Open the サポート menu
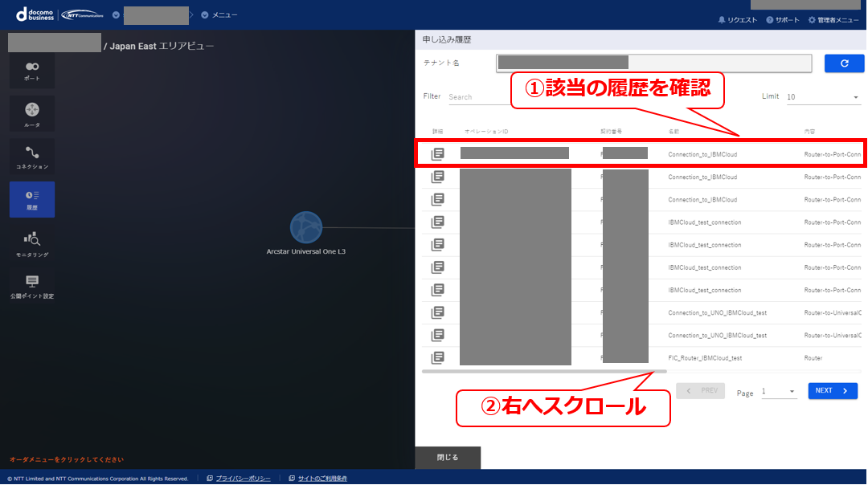The width and height of the screenshot is (868, 485). click(x=783, y=20)
